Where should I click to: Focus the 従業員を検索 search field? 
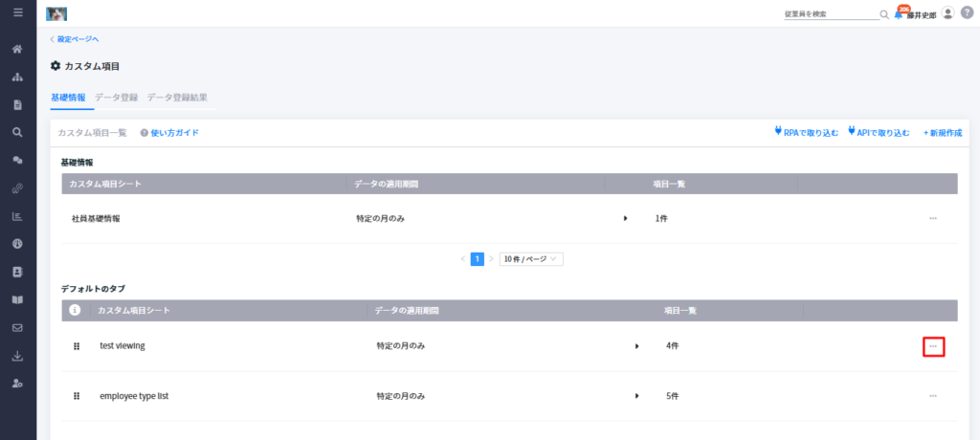click(x=832, y=13)
